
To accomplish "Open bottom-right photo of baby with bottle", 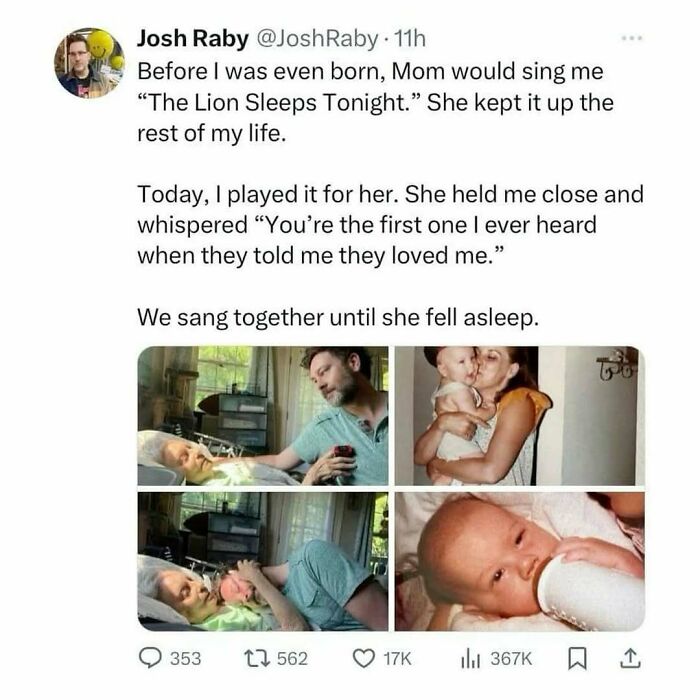I will [519, 561].
